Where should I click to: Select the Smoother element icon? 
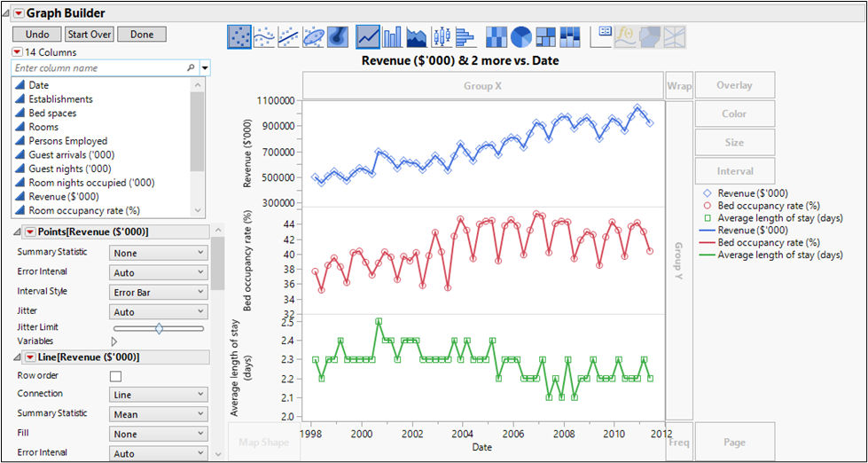pos(264,36)
